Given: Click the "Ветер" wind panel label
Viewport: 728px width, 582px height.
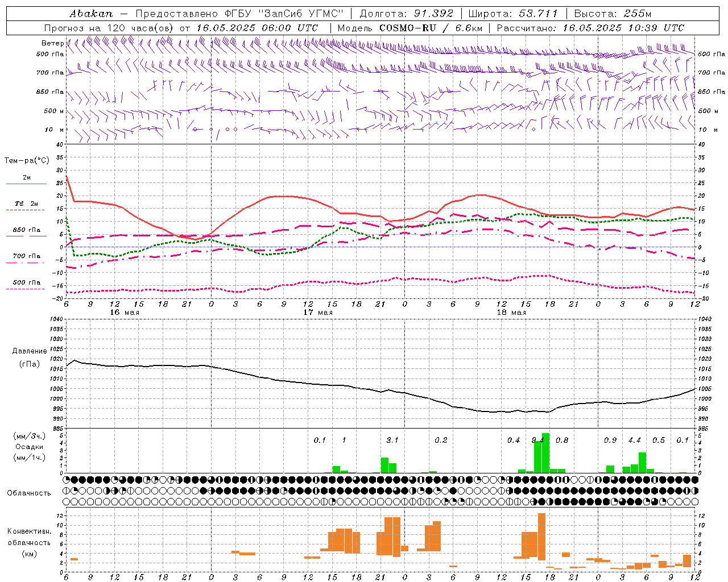Looking at the screenshot, I should [53, 43].
